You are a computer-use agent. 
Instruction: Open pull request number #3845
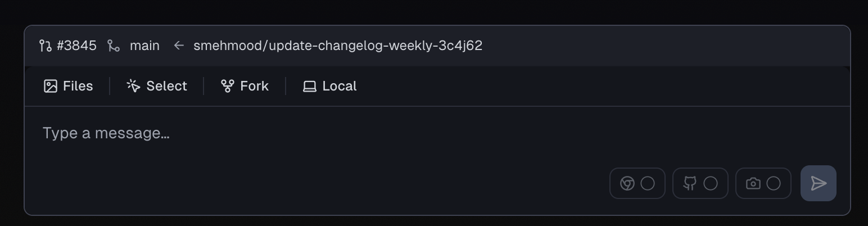[76, 46]
